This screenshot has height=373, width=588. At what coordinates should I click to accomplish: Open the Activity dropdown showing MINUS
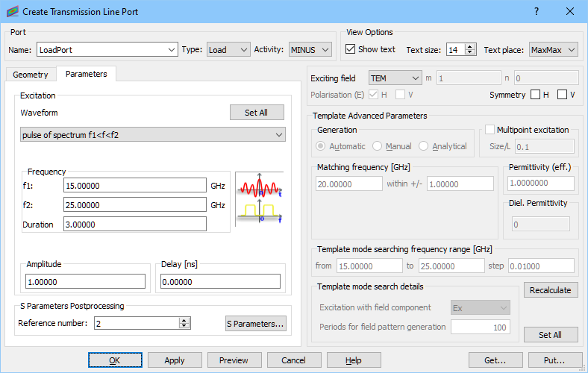tap(310, 49)
